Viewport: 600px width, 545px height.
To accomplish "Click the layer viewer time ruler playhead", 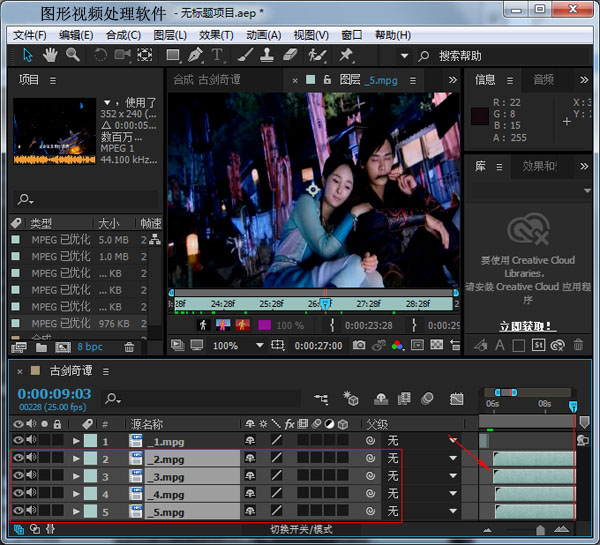I will pyautogui.click(x=325, y=304).
